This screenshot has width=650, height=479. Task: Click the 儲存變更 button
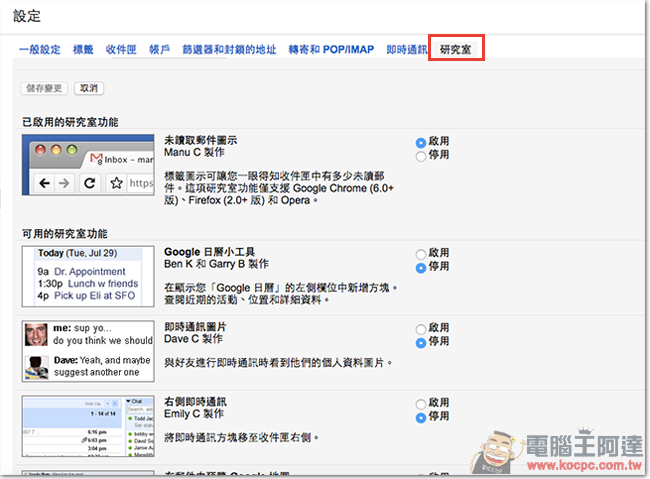coord(44,88)
